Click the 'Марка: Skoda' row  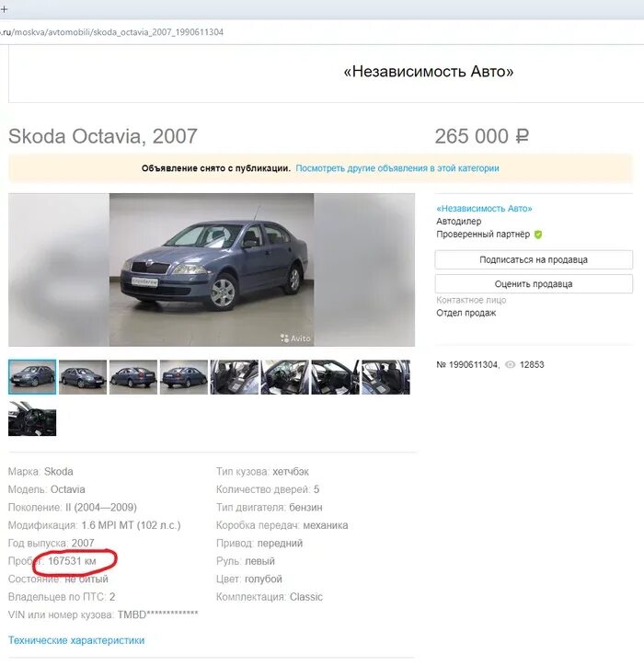[x=40, y=472]
